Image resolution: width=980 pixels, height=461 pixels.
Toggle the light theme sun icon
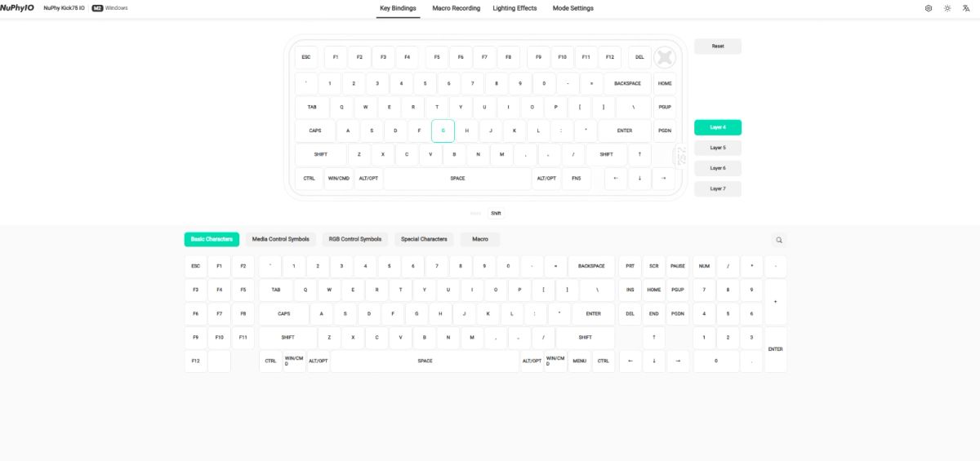(x=947, y=8)
